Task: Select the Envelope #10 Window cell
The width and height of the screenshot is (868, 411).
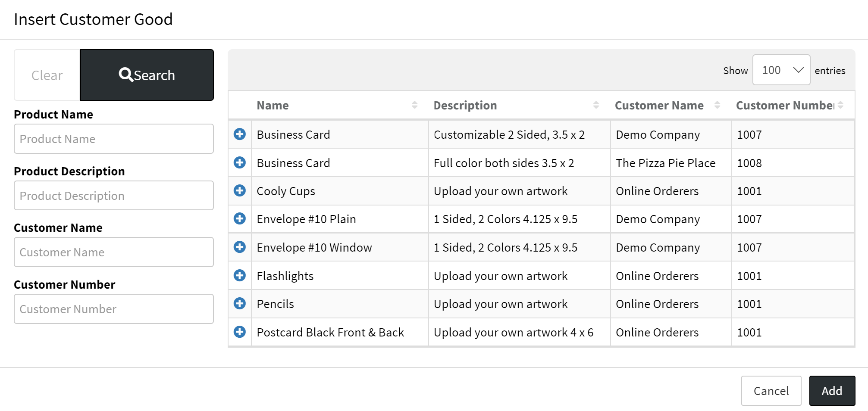Action: pos(340,247)
